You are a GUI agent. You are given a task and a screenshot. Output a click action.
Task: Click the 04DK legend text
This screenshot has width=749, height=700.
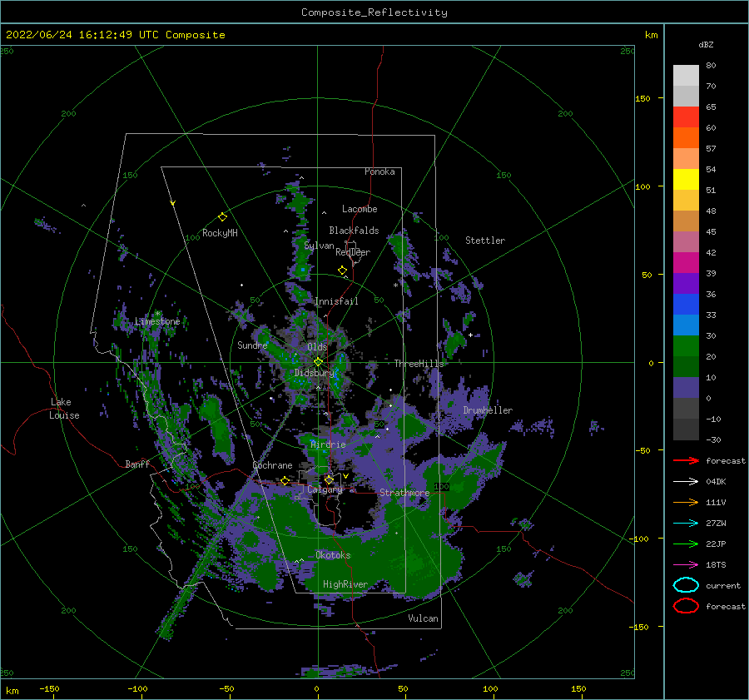716,481
